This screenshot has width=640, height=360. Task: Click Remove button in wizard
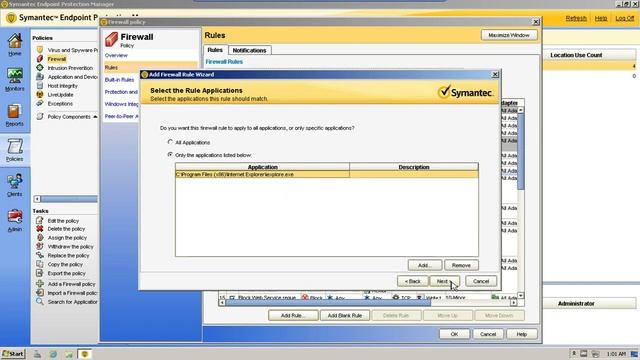461,265
